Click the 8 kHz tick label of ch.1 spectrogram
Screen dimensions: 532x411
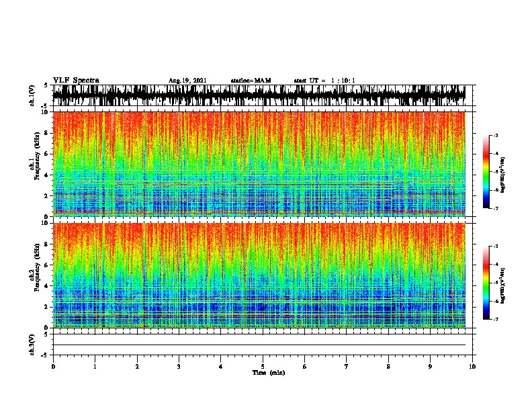(x=46, y=133)
